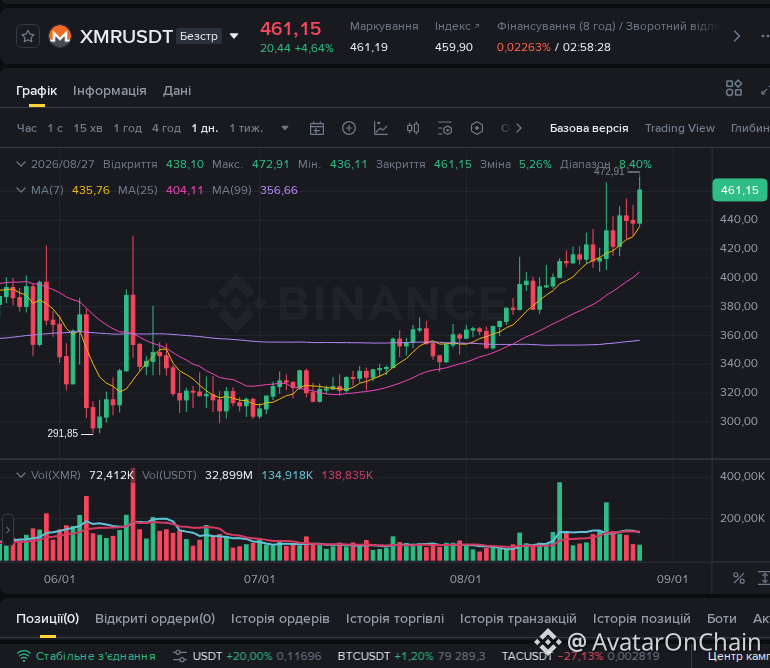770x668 pixels.
Task: Click the 400,00K label on volume axis
Action: [x=742, y=476]
